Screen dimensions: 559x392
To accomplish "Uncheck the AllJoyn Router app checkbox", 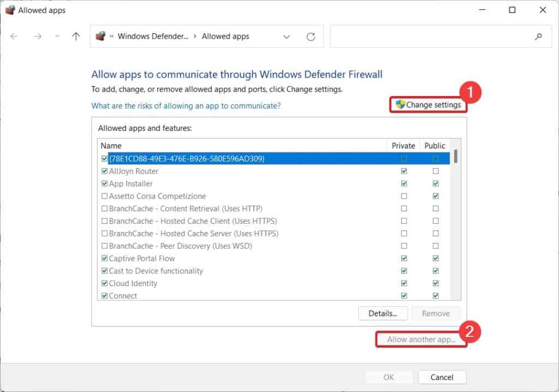I will click(x=104, y=171).
